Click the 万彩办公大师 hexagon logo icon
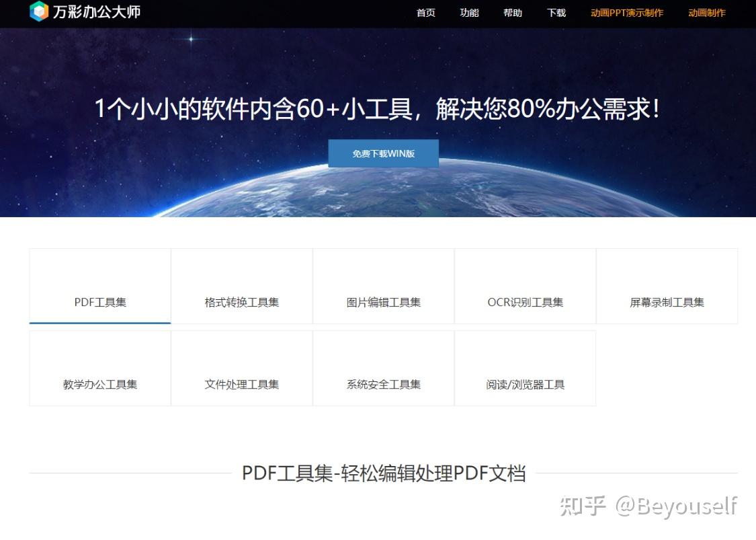The image size is (756, 540). click(x=39, y=11)
